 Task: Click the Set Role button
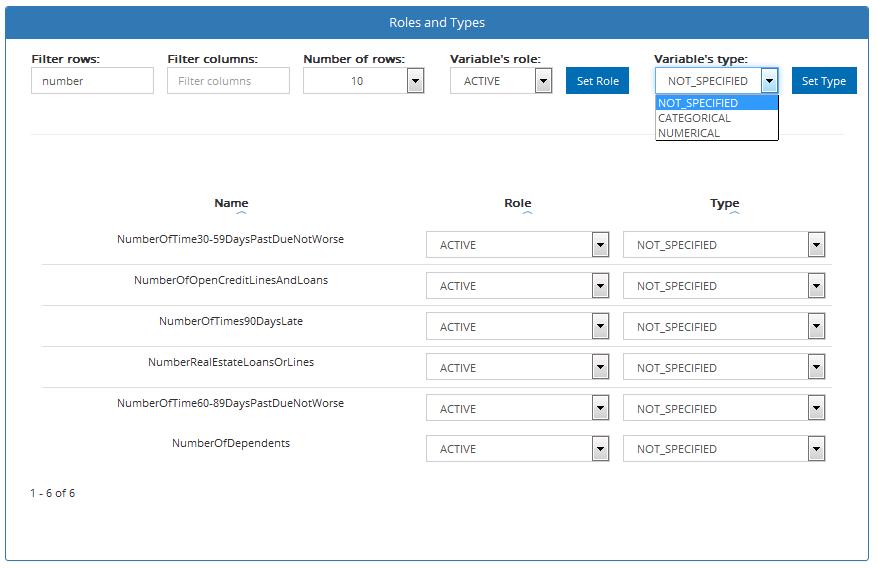597,81
